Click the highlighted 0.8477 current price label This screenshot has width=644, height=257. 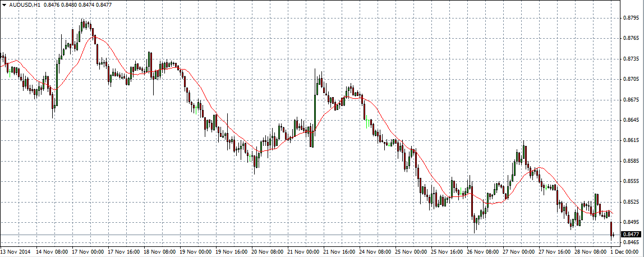tap(632, 235)
